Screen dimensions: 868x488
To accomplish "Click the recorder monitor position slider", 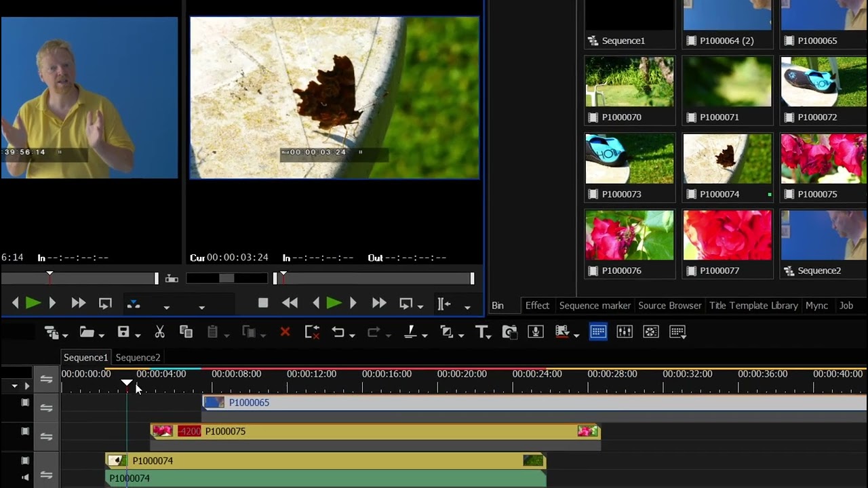I will [x=373, y=278].
